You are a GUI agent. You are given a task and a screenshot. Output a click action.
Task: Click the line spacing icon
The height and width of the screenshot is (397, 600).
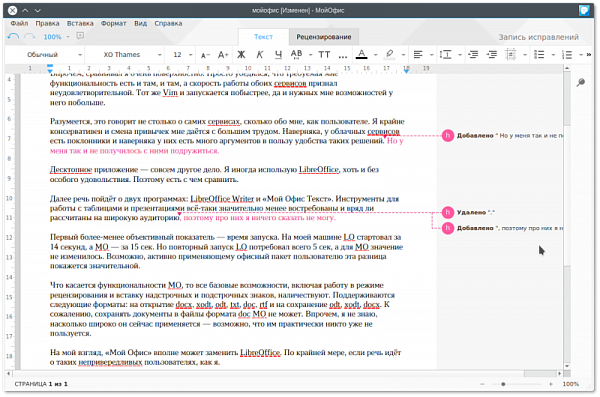pyautogui.click(x=445, y=55)
